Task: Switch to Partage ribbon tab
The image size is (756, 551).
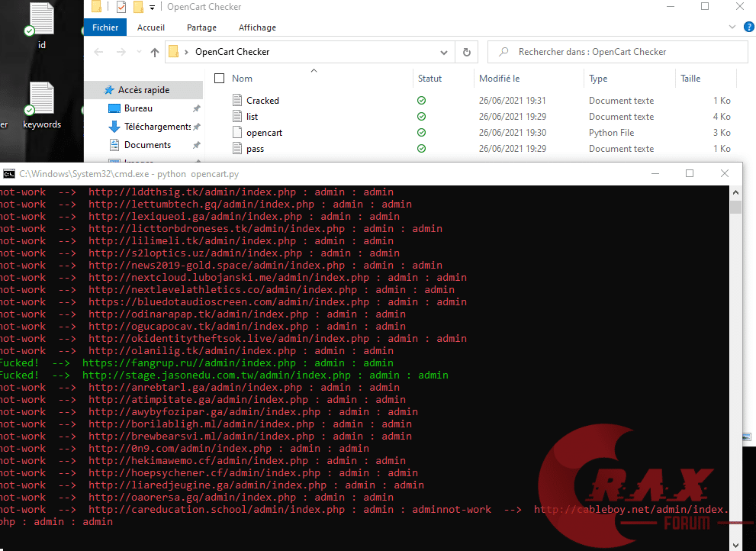Action: (x=201, y=27)
